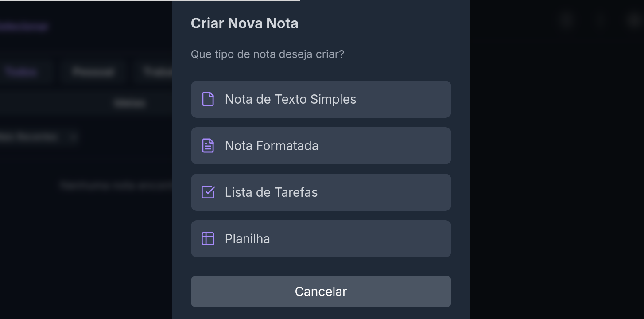Select the Nota Formatada note type
The image size is (644, 319).
click(321, 146)
